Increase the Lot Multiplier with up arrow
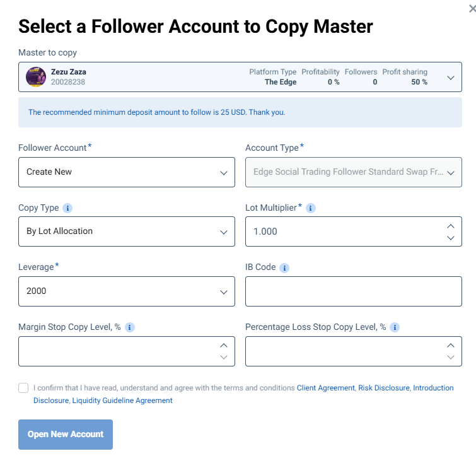 [x=451, y=226]
